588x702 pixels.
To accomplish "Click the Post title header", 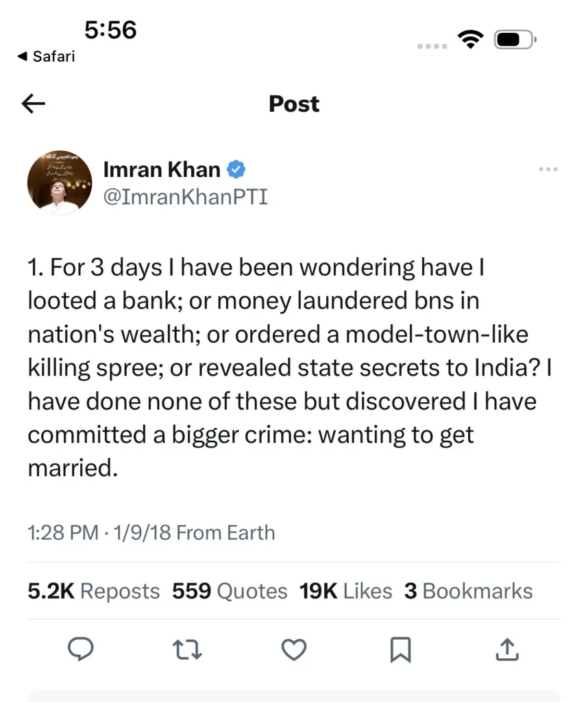I will [x=293, y=104].
